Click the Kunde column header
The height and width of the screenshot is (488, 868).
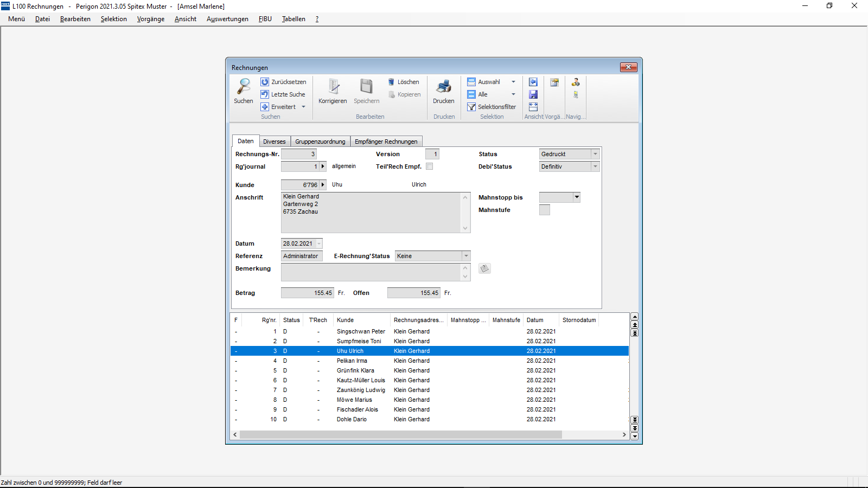click(345, 320)
